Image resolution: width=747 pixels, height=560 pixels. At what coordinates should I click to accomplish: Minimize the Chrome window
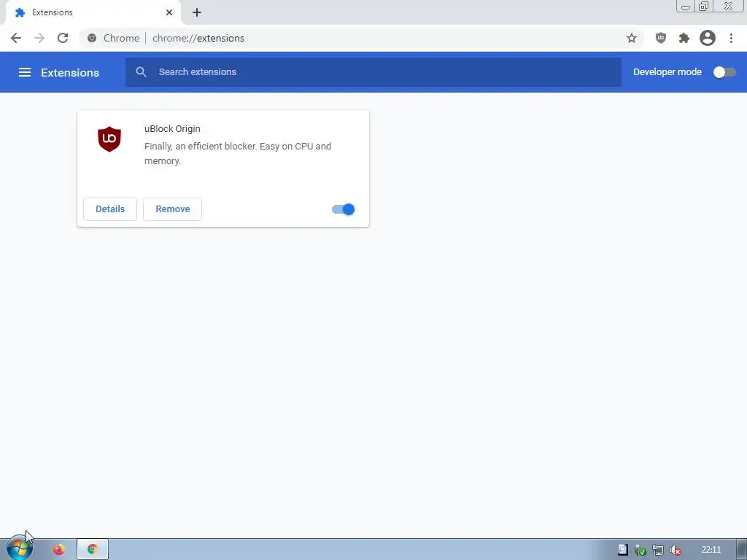point(686,6)
